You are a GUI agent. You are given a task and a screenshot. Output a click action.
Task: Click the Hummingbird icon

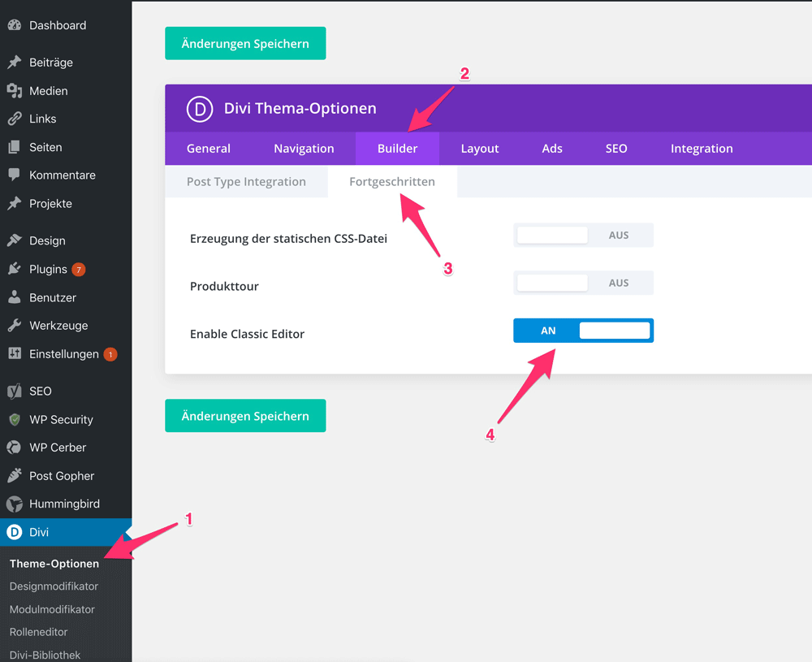[x=15, y=504]
